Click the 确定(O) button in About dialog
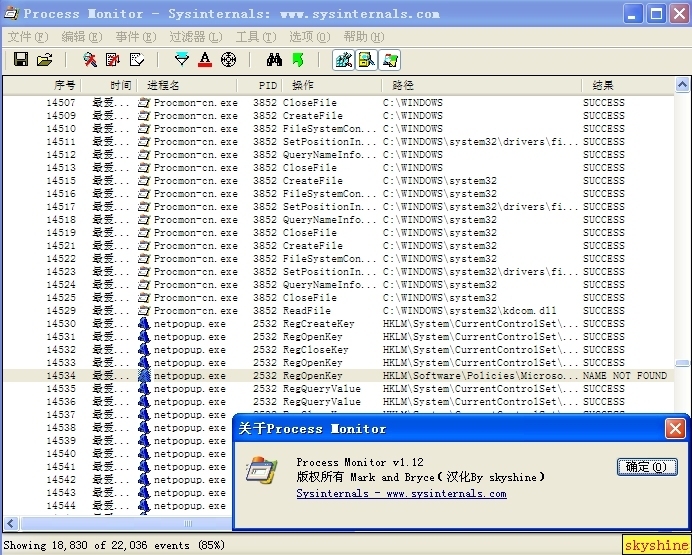This screenshot has height=555, width=692. (x=647, y=467)
